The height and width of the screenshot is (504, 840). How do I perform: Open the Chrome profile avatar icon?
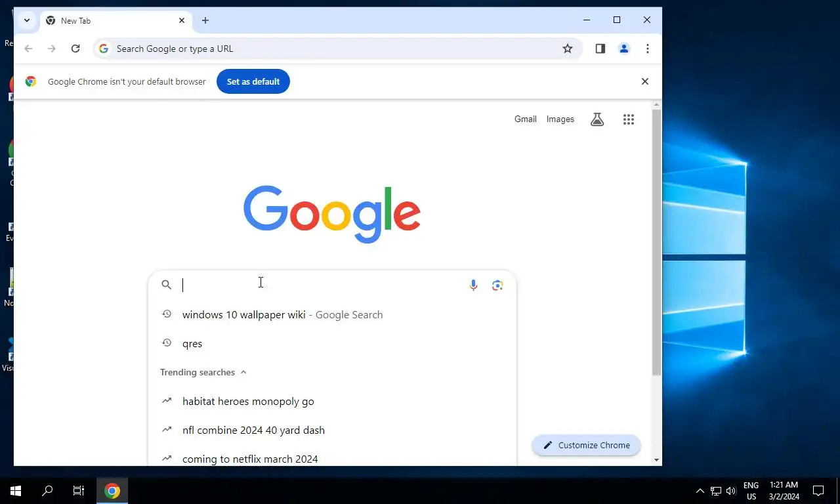[624, 49]
